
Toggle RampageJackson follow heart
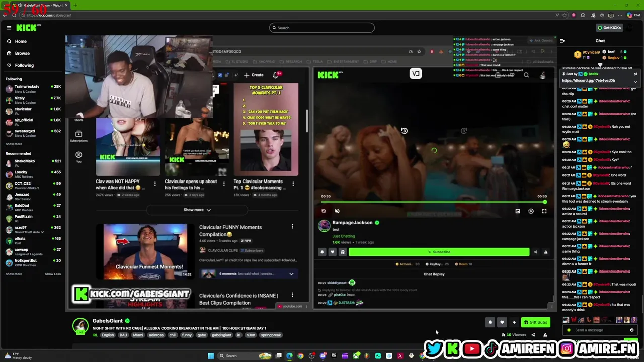coord(332,252)
